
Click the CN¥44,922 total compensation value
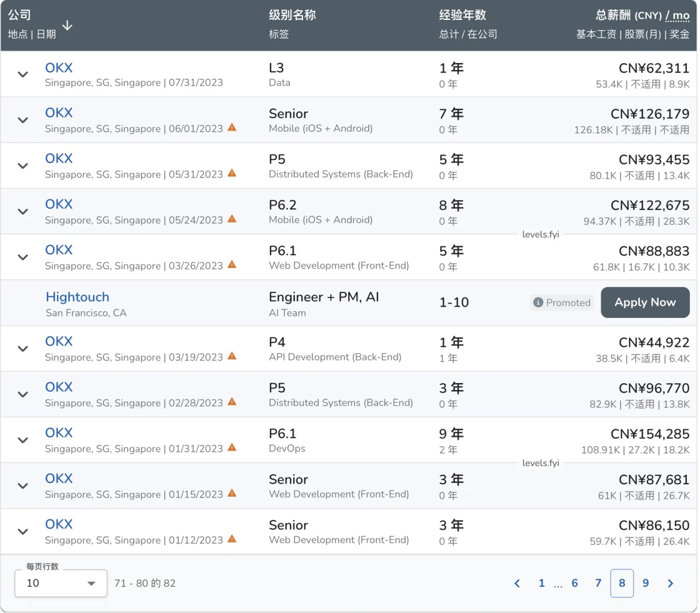654,343
